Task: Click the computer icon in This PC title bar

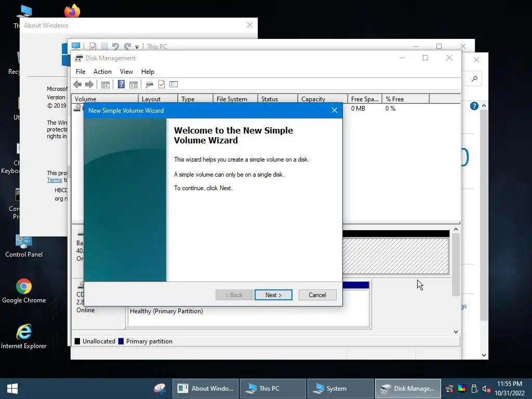Action: (x=76, y=46)
